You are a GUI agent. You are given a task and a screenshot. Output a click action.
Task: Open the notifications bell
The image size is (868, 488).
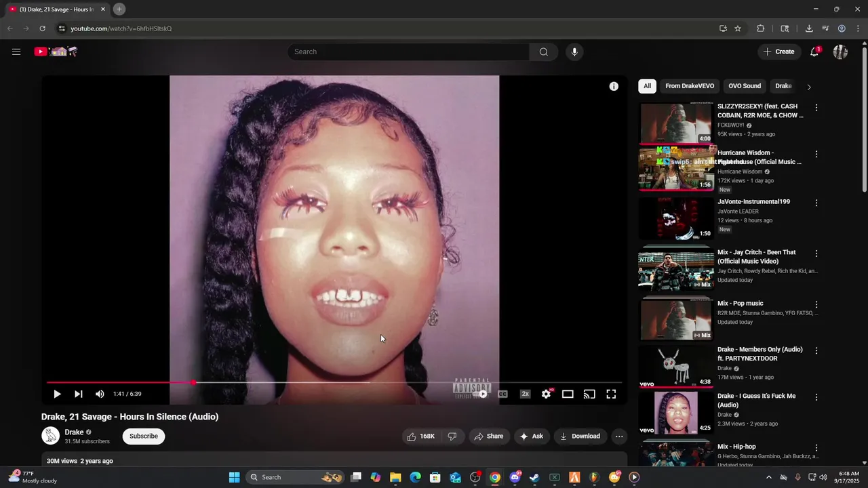tap(814, 52)
